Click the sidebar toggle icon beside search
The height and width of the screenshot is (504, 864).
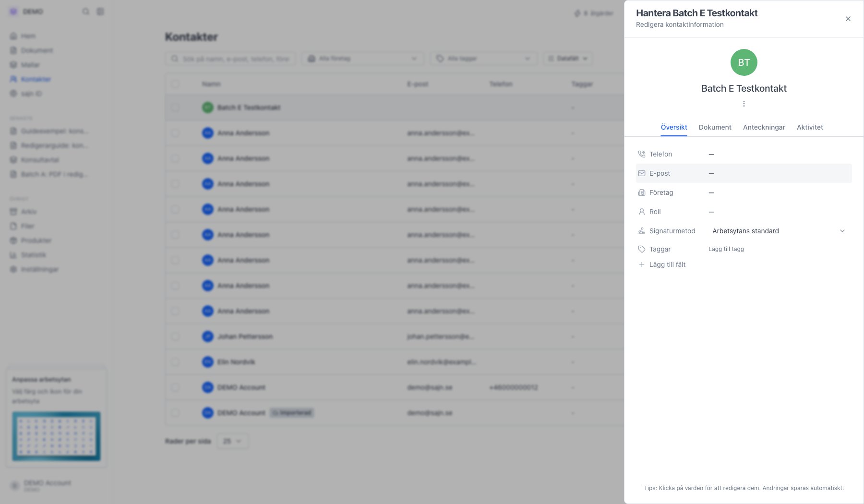(100, 12)
